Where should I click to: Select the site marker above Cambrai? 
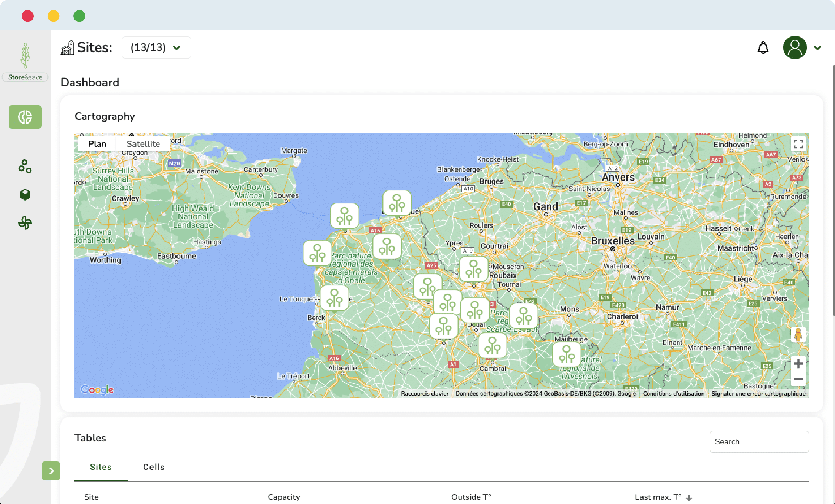click(493, 345)
